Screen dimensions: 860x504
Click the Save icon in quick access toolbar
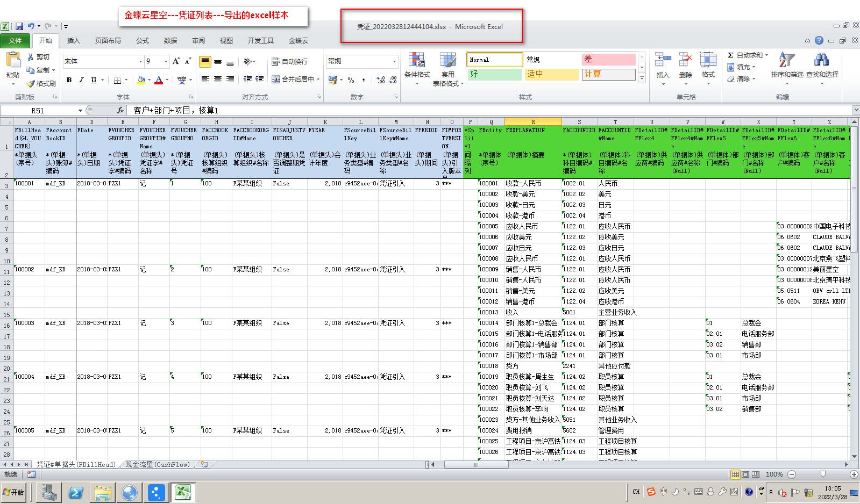19,26
